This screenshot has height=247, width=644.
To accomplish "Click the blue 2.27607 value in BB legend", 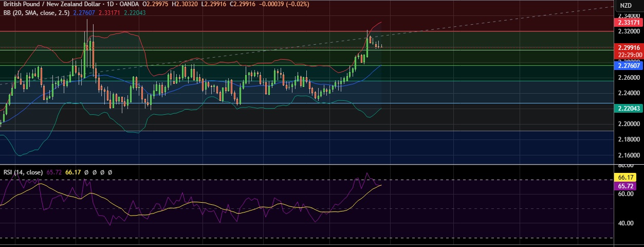I will pos(84,12).
